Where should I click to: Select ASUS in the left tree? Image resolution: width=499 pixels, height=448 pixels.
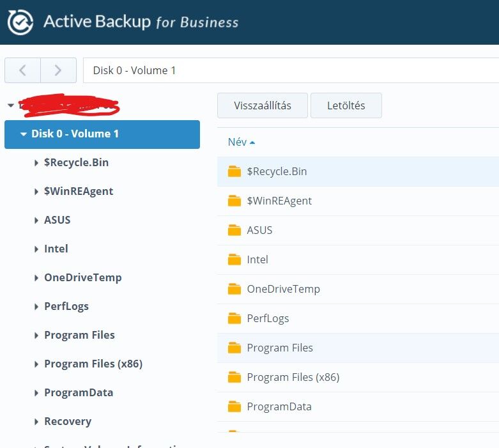pos(58,220)
